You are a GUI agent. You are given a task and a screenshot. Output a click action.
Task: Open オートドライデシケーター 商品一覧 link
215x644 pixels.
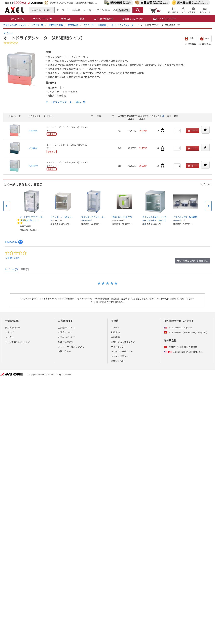65,102
